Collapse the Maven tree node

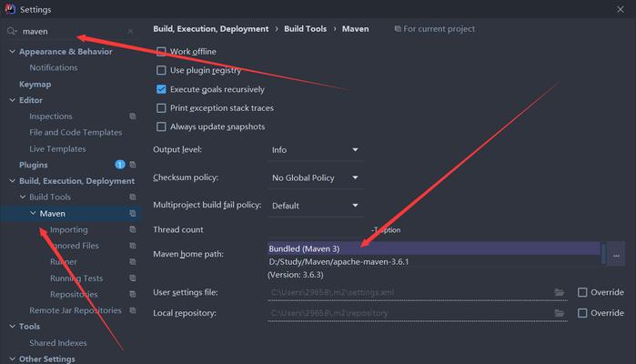point(33,213)
